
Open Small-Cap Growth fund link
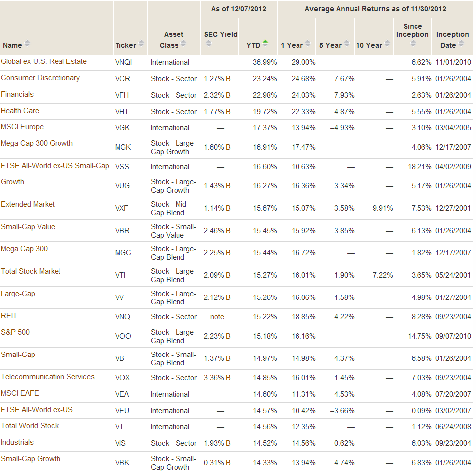click(x=31, y=459)
